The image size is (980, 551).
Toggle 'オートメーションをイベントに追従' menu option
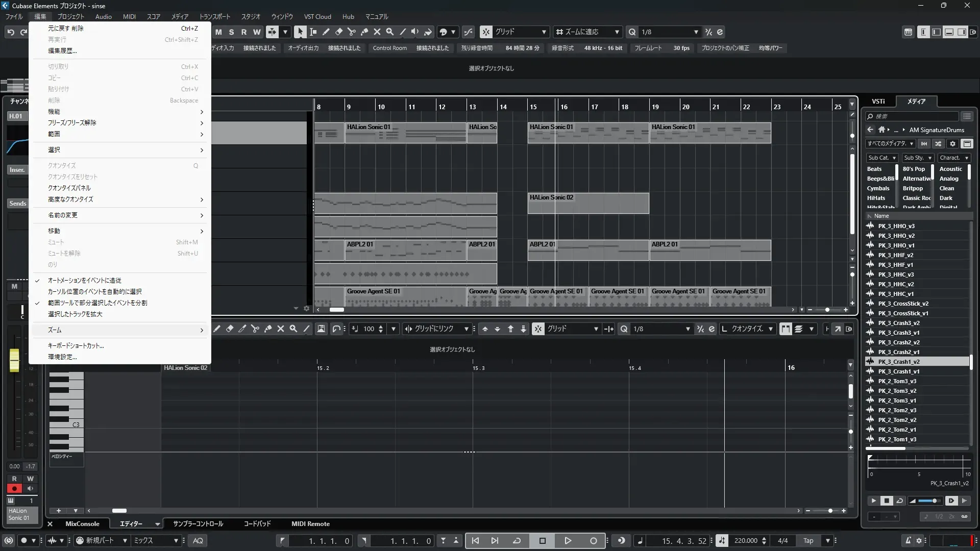[84, 281]
